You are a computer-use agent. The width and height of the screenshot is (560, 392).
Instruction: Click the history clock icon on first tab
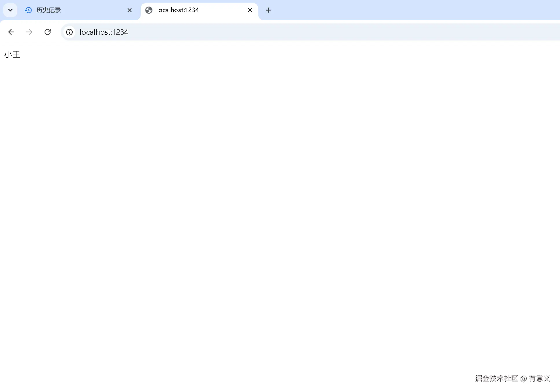(x=28, y=10)
